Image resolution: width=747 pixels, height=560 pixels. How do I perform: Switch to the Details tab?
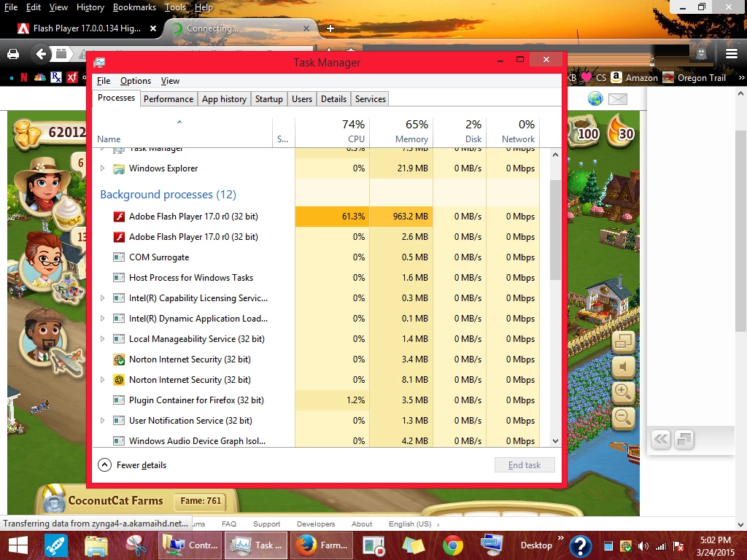333,99
